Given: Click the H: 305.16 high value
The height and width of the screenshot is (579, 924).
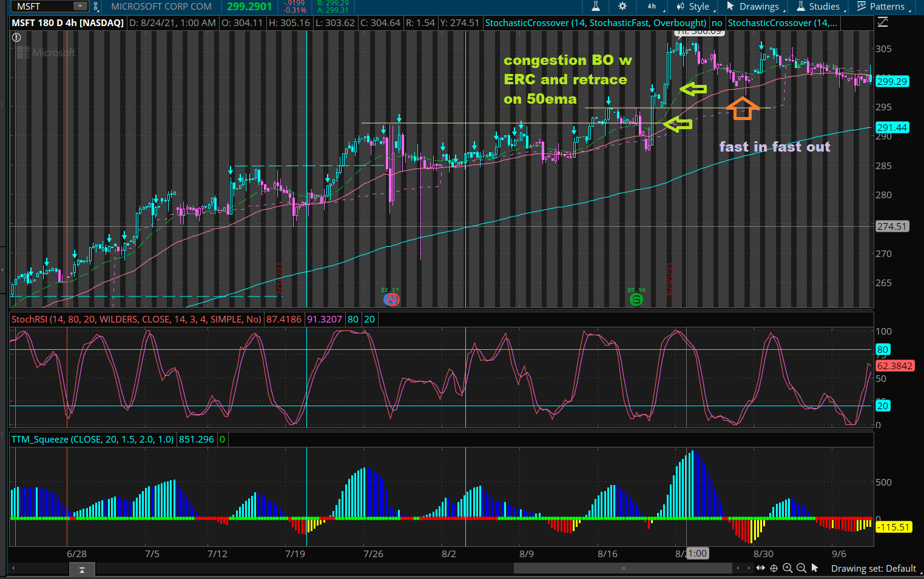Looking at the screenshot, I should [289, 22].
